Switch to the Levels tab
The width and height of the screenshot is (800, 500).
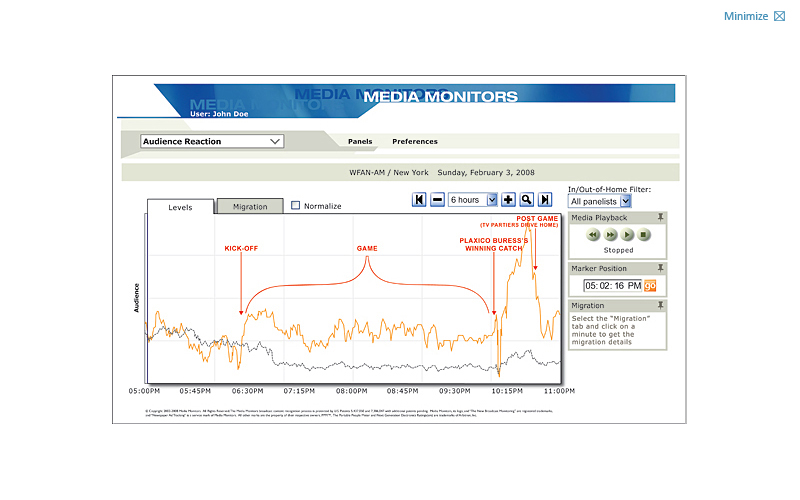[180, 207]
